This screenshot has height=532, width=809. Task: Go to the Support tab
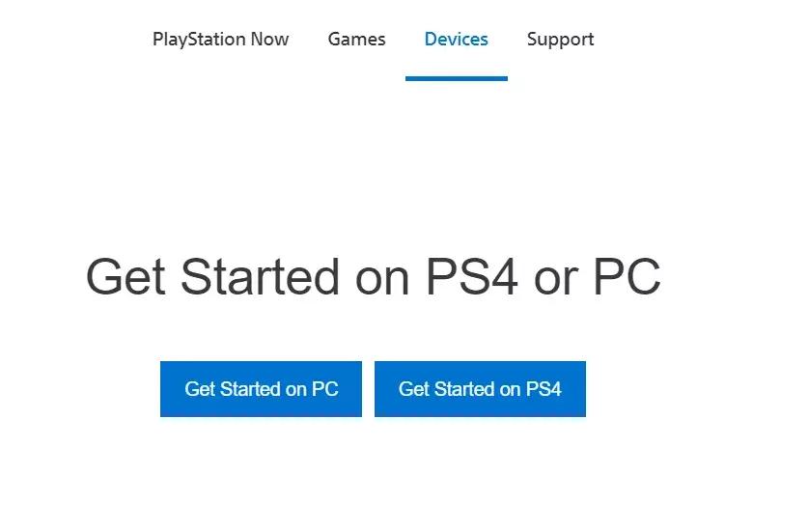coord(560,40)
